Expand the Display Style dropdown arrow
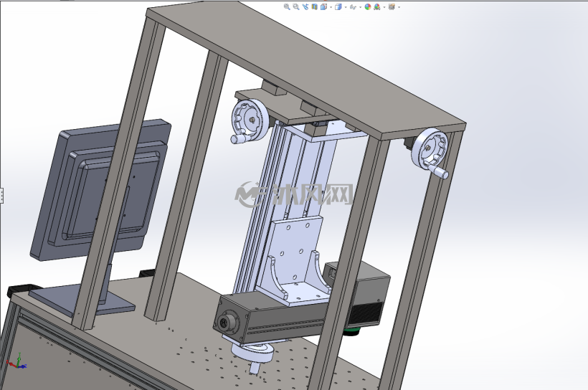Viewport: 588px width, 390px height. (x=346, y=7)
